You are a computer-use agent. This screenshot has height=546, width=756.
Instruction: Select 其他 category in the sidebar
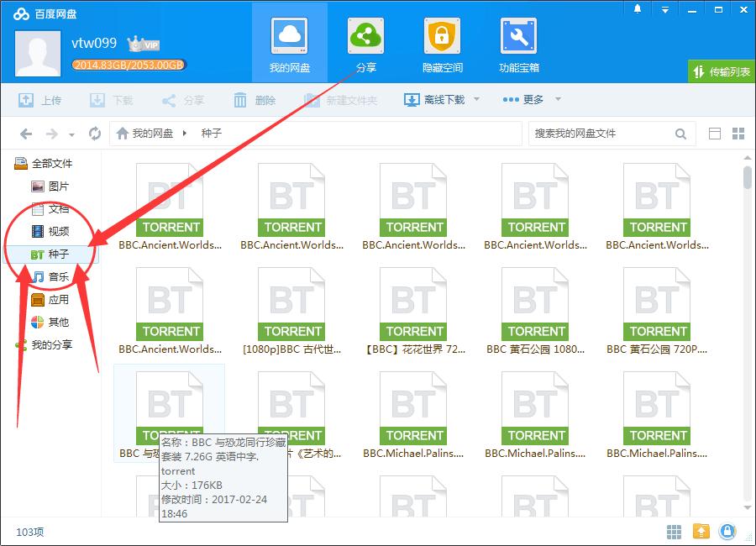[x=50, y=323]
